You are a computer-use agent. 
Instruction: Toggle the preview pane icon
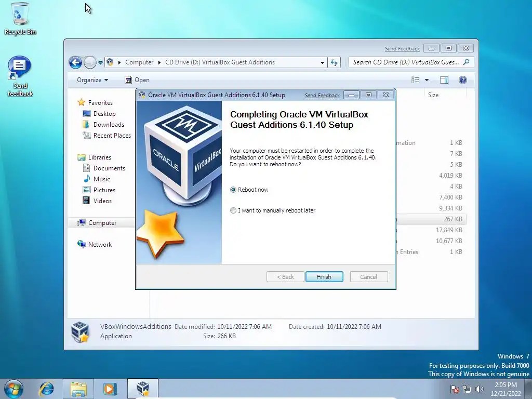[x=444, y=80]
